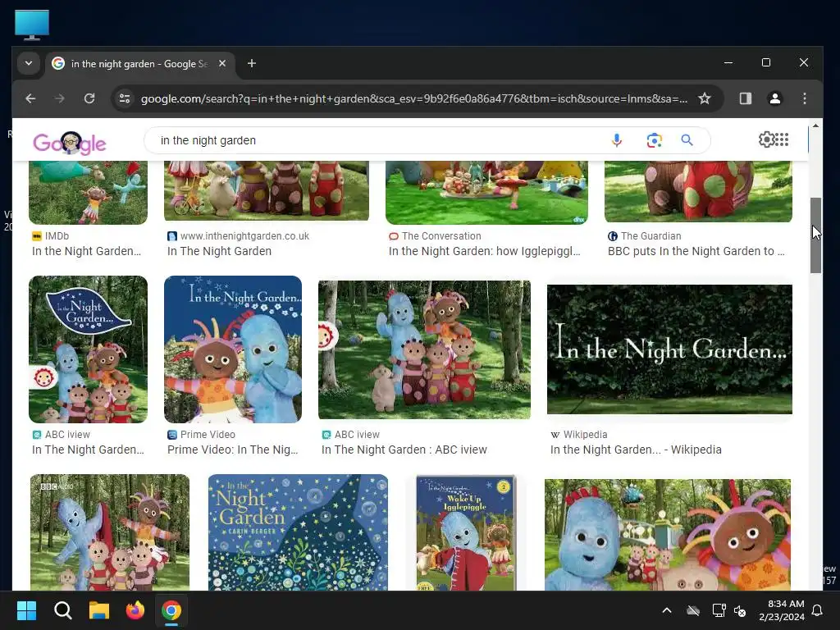
Task: Open Wikipedia title card thumbnail
Action: click(x=669, y=349)
